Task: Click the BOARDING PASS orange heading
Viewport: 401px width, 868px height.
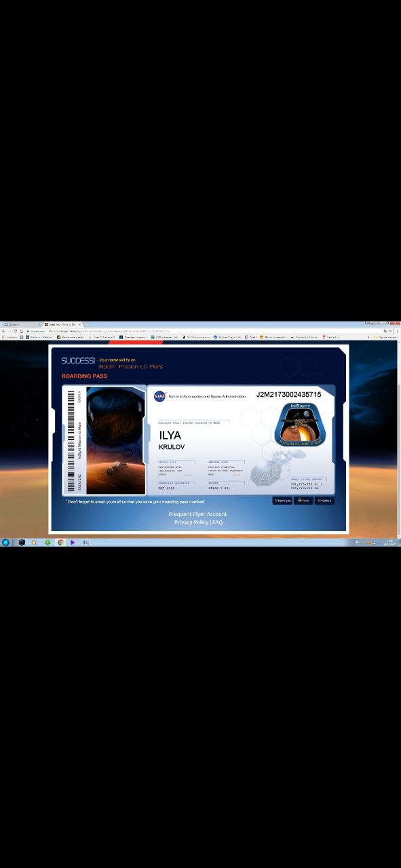Action: (84, 376)
